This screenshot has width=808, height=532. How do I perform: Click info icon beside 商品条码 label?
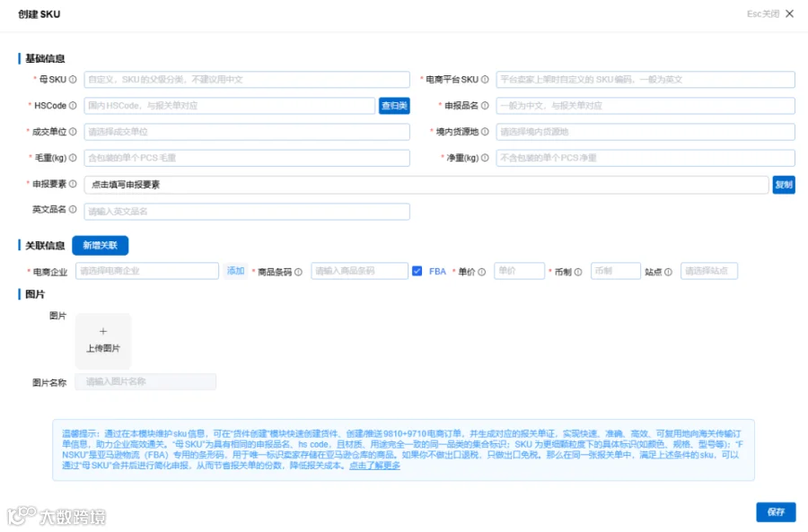(x=298, y=272)
